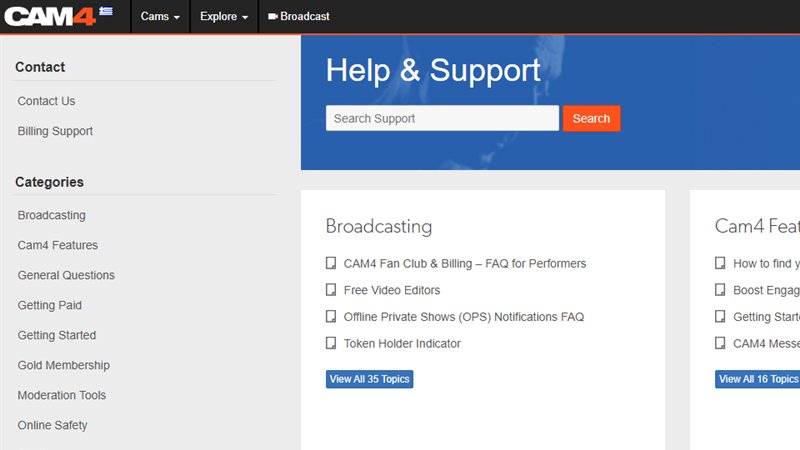Click the Broadcasting card heading
Viewport: 800px width, 450px height.
(379, 227)
